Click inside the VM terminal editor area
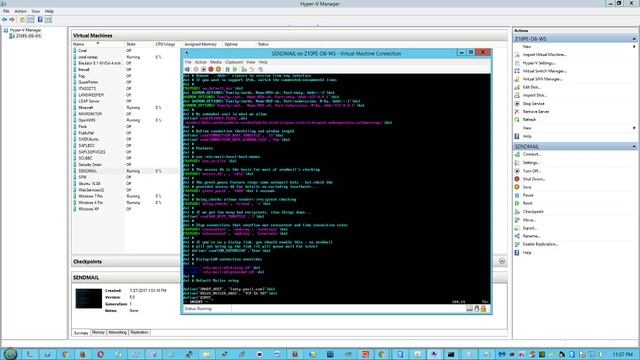640x360 pixels. tap(336, 189)
